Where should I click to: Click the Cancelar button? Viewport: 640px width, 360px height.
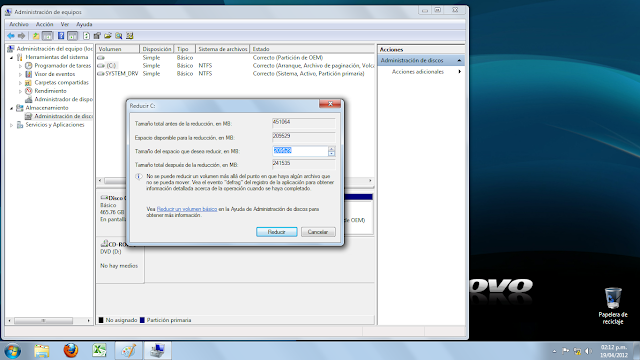point(318,232)
